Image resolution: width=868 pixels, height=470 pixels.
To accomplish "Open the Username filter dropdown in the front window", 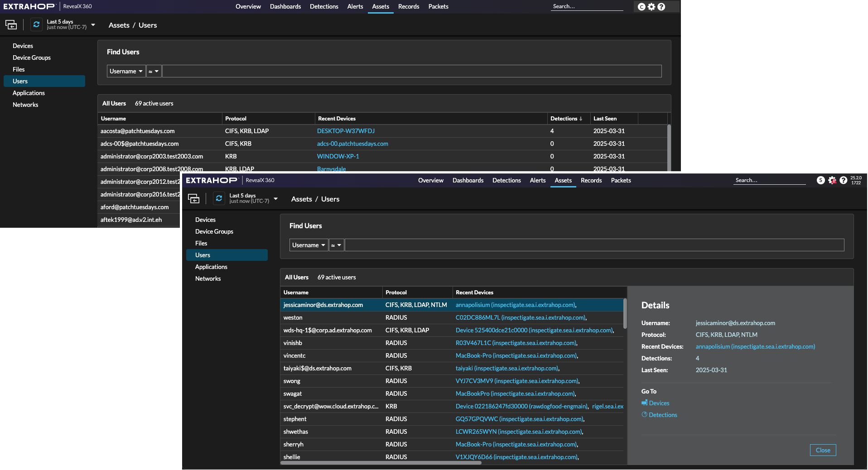I will [309, 245].
